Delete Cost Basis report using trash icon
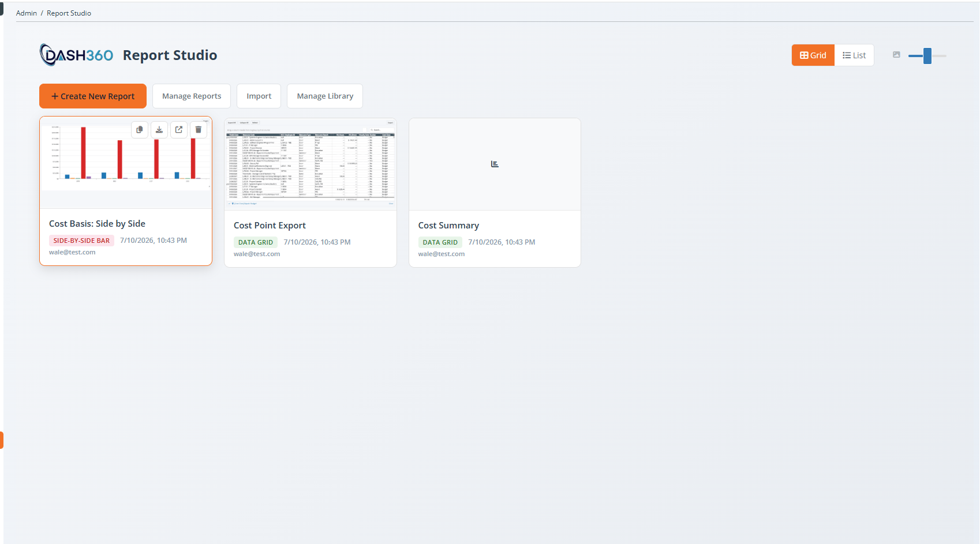Viewport: 980px width, 544px height. pos(199,130)
